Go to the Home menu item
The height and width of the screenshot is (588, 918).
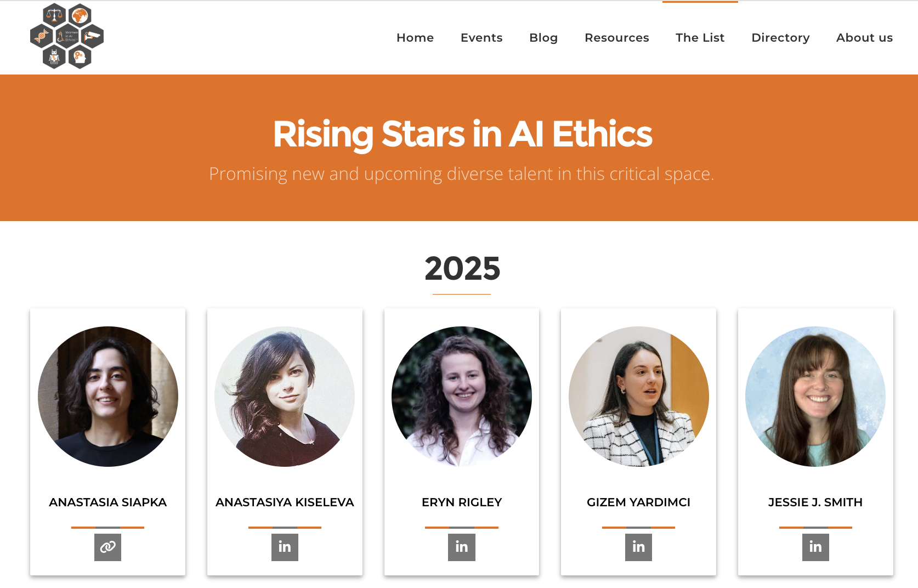[x=415, y=38]
